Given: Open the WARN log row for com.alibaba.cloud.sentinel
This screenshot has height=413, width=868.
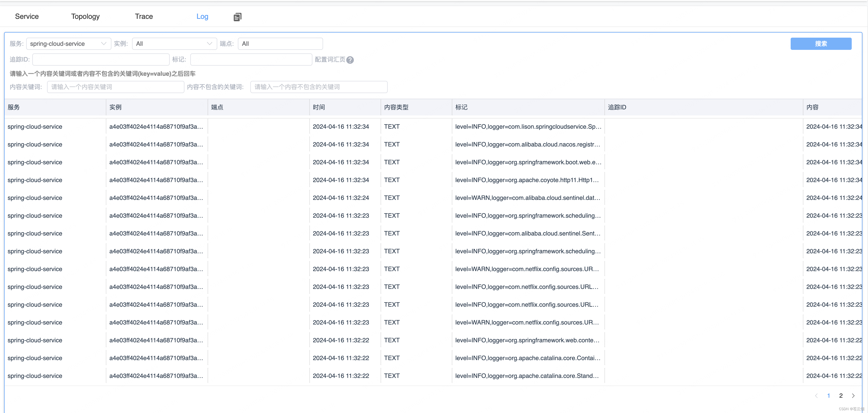Looking at the screenshot, I should pyautogui.click(x=528, y=198).
